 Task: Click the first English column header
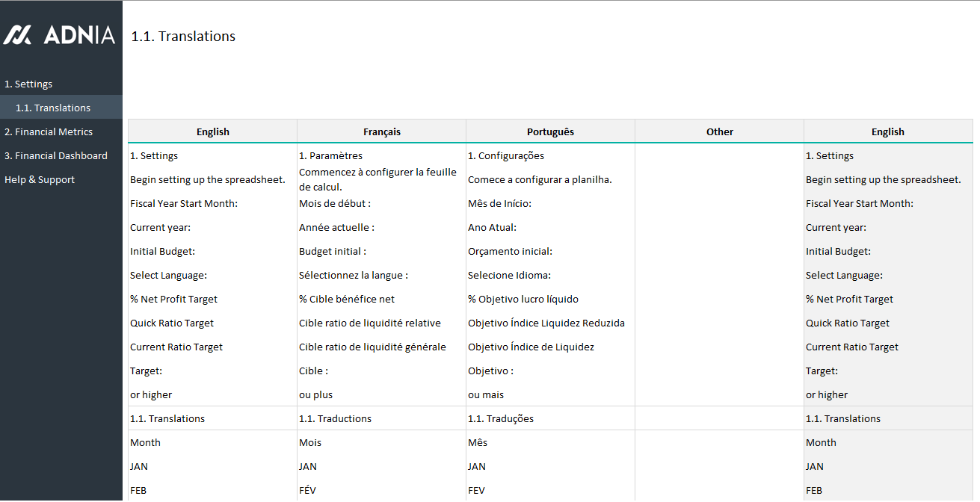pyautogui.click(x=212, y=131)
